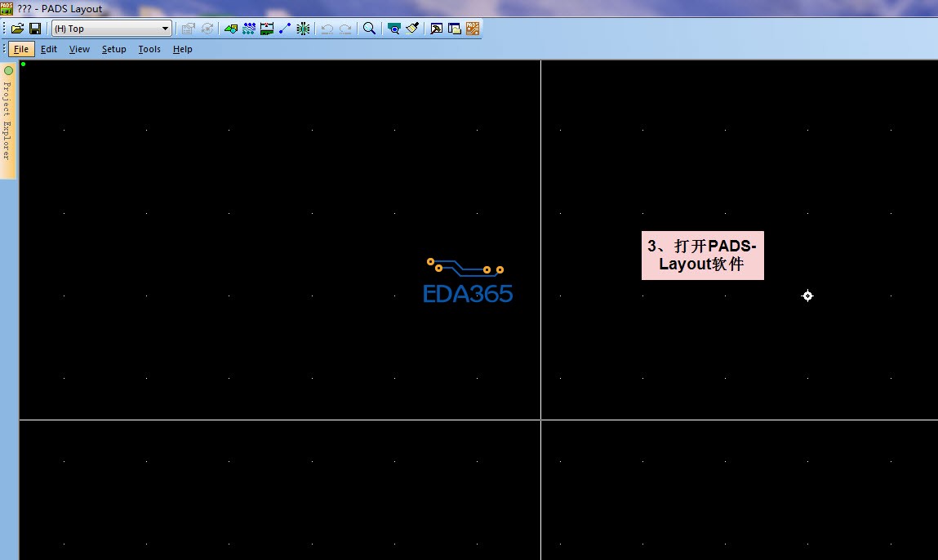Open the ECO toolbar icon
Screen dimensions: 938x560
[x=285, y=28]
